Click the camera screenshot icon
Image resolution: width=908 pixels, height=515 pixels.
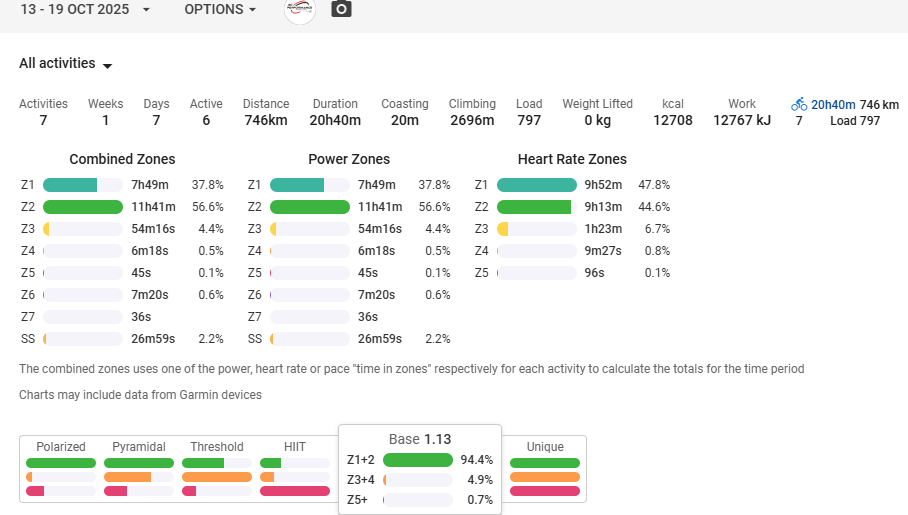[x=341, y=9]
